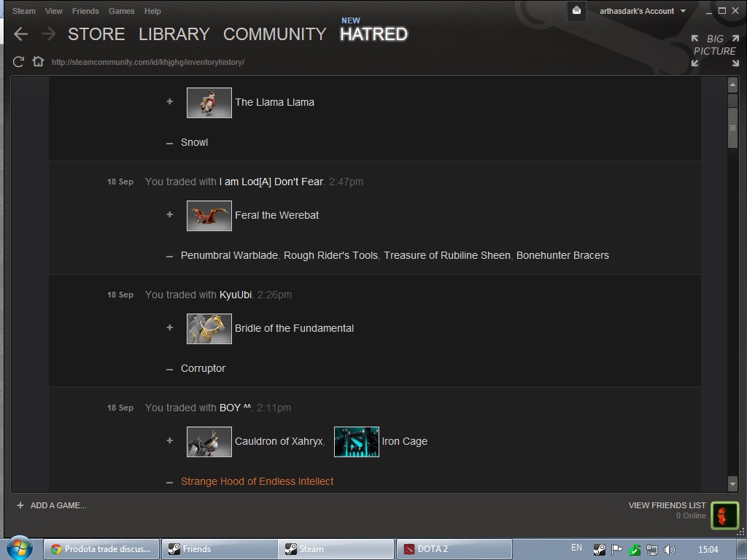Click the inventory history URL field
The height and width of the screenshot is (560, 747).
point(148,62)
